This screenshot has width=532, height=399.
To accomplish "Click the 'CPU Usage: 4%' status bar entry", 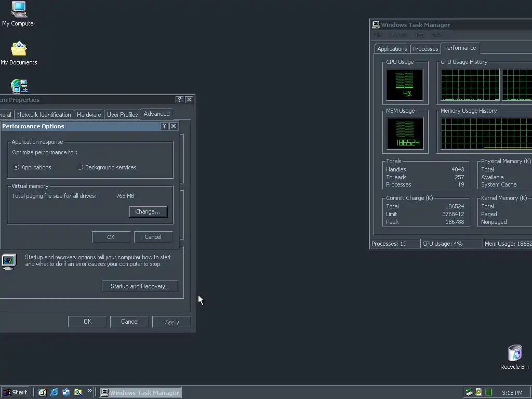I will [451, 244].
